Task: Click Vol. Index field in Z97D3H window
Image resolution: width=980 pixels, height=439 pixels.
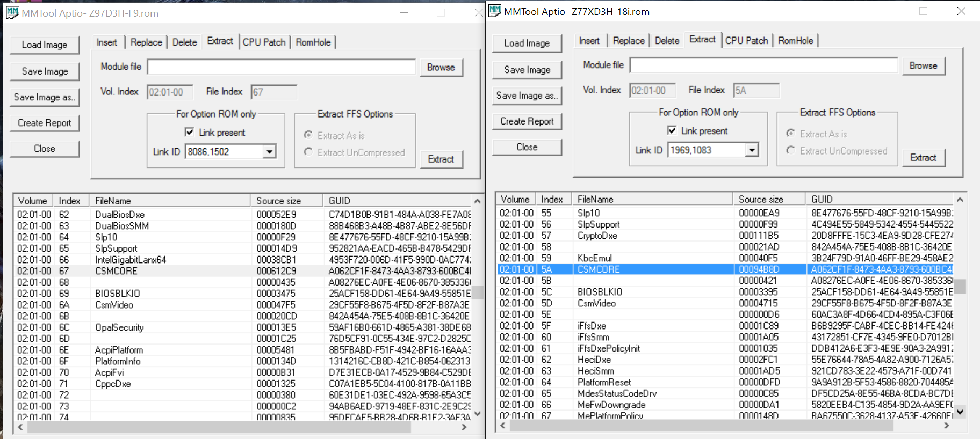Action: 170,92
